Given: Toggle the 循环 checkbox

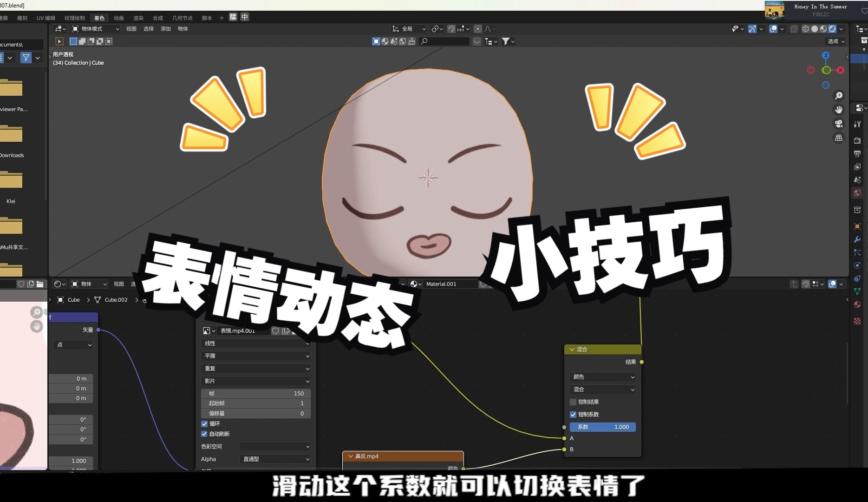Looking at the screenshot, I should (204, 424).
